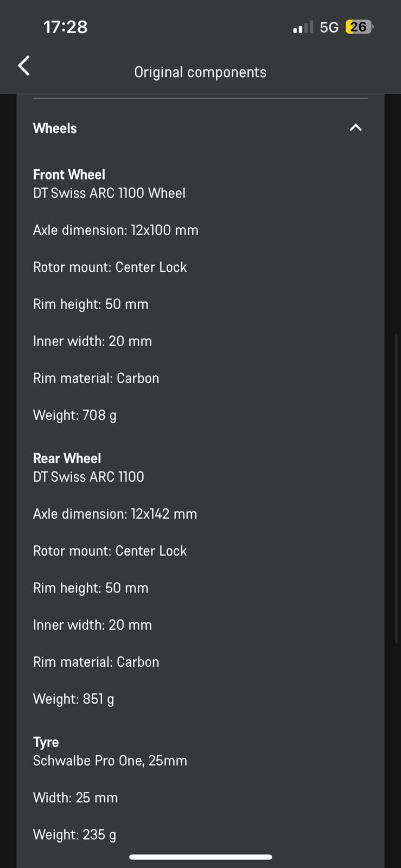The height and width of the screenshot is (868, 401).
Task: Select the Tyre heading
Action: (x=46, y=742)
